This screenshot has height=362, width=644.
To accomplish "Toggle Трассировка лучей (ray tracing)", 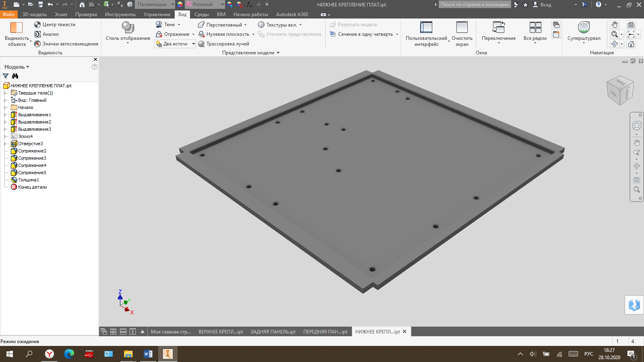I will [224, 44].
